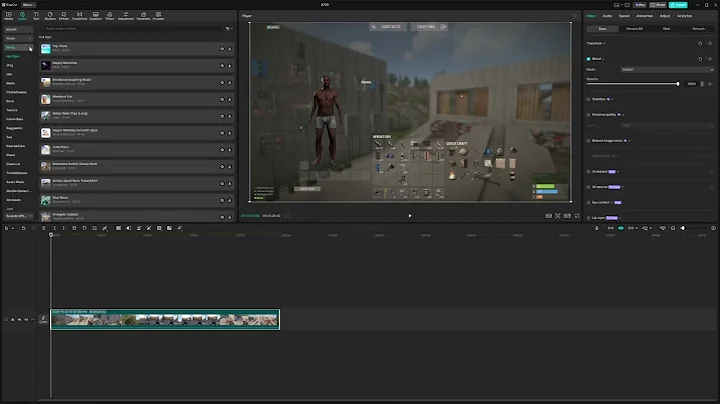Open the Blend Mode dropdown

pyautogui.click(x=667, y=70)
